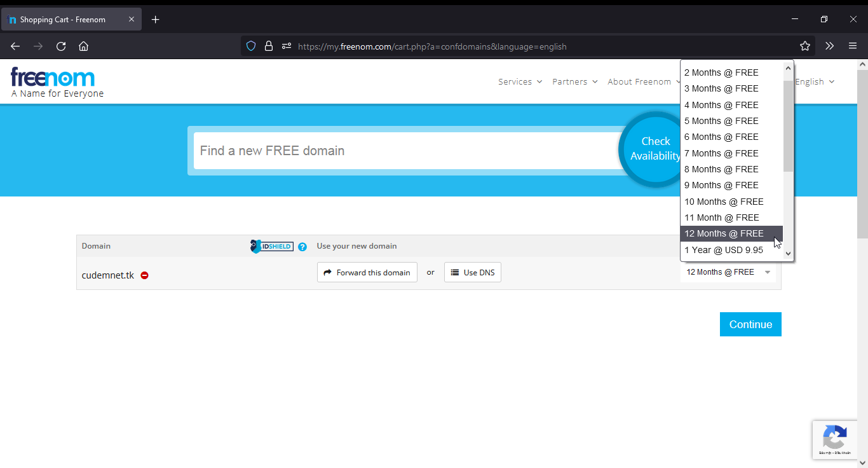
Task: Choose 10 Months @ FREE option
Action: 731,202
